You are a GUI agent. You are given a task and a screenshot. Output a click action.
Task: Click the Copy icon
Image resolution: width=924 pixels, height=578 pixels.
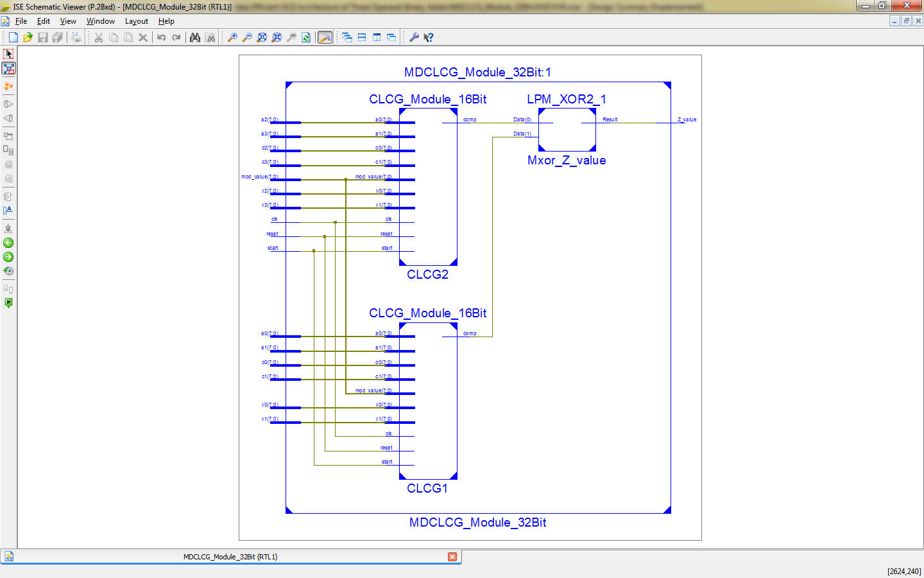tap(114, 37)
